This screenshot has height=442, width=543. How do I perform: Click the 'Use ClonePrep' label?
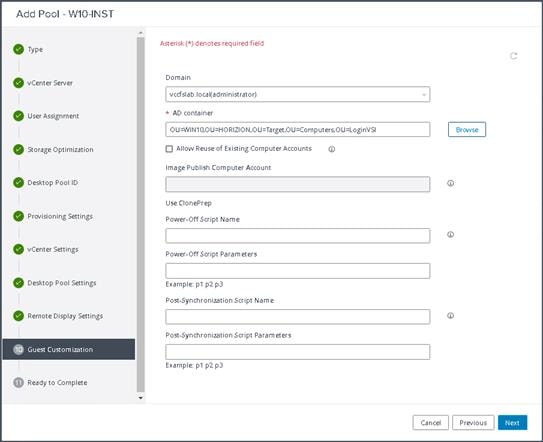pos(188,203)
